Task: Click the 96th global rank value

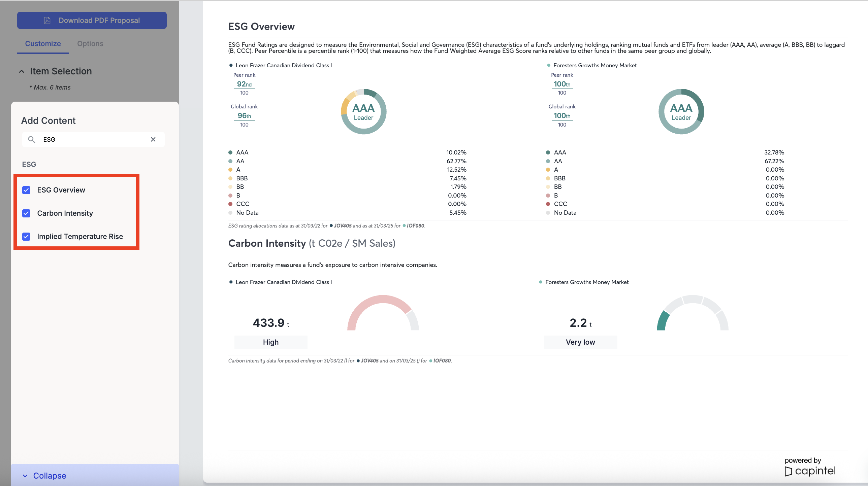Action: point(244,116)
